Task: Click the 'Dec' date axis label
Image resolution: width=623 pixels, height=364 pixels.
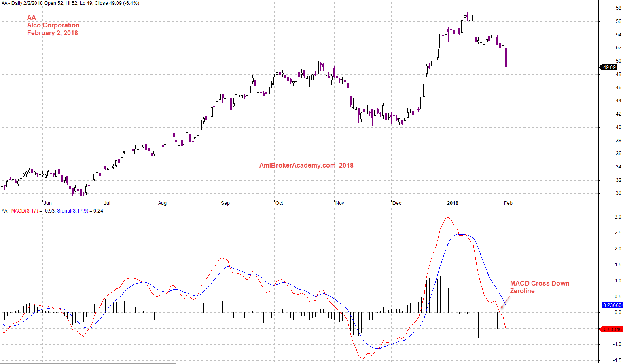Action: [x=397, y=203]
